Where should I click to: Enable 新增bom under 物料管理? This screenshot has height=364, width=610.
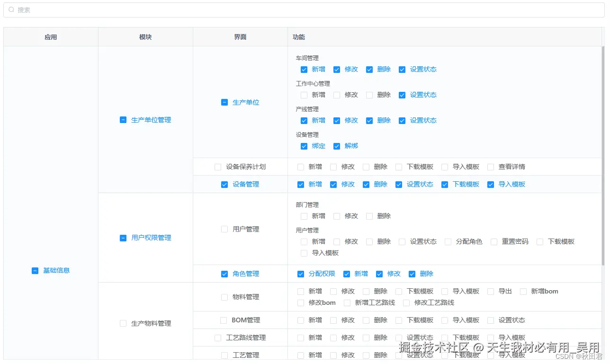523,291
